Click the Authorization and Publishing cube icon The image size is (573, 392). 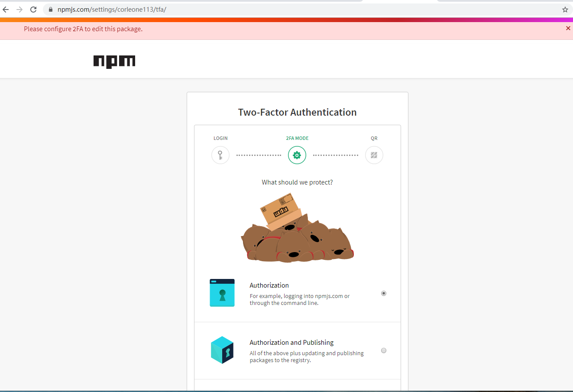[222, 350]
